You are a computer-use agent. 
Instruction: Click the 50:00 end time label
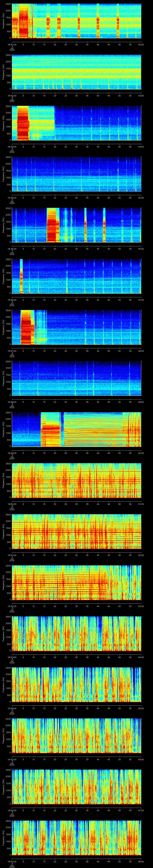click(141, 453)
